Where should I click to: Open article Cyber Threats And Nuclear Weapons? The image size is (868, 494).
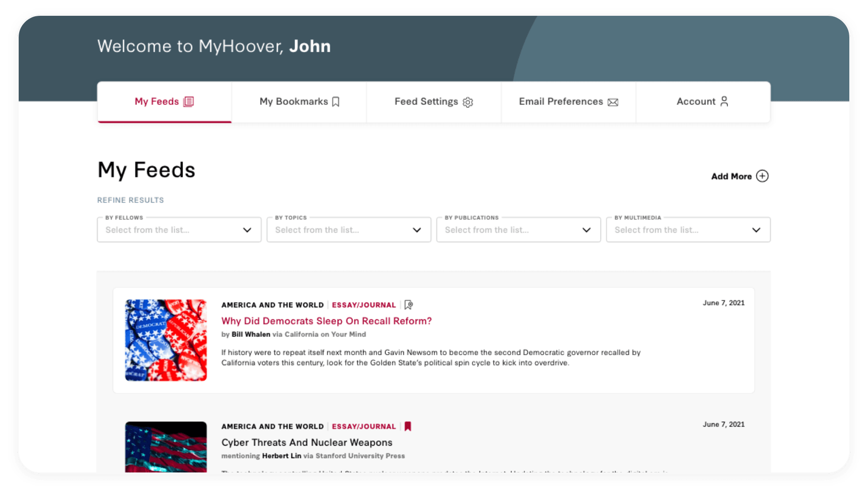click(x=307, y=442)
